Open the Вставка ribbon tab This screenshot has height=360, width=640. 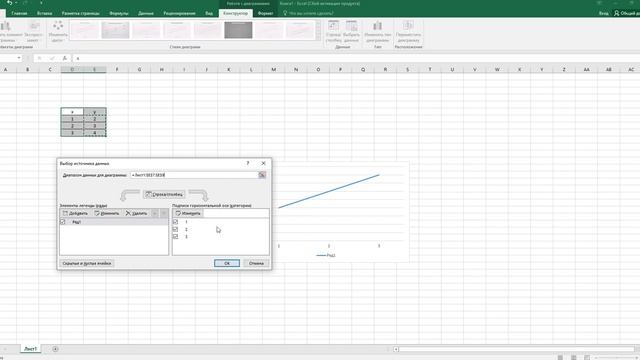click(x=44, y=13)
